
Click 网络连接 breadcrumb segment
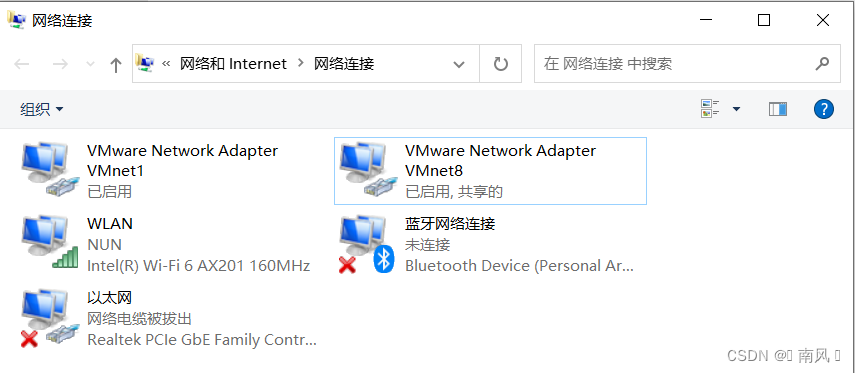click(x=344, y=64)
